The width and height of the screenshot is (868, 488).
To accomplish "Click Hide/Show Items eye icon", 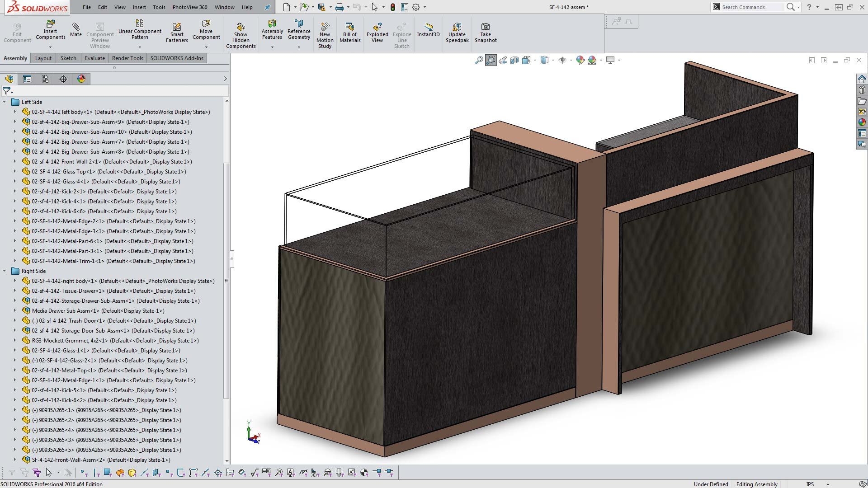I will pos(562,60).
